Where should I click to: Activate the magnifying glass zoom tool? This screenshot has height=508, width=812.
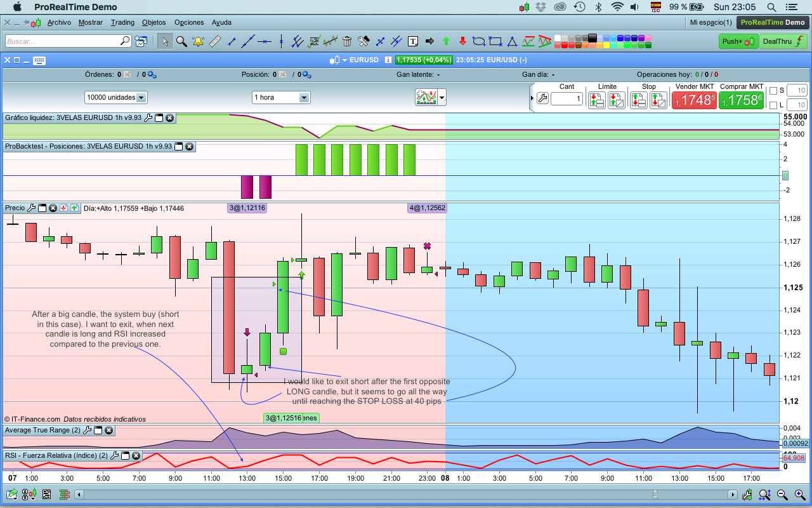tap(181, 41)
